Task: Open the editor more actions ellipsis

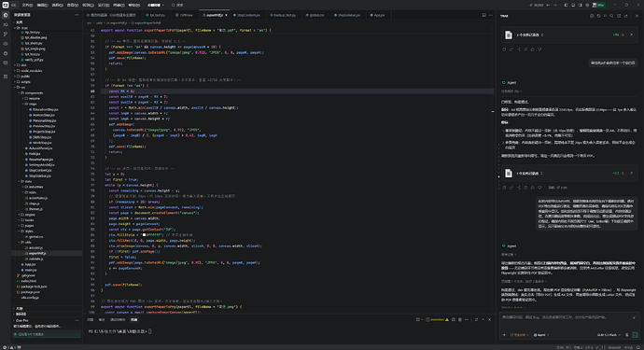Action: (x=490, y=15)
